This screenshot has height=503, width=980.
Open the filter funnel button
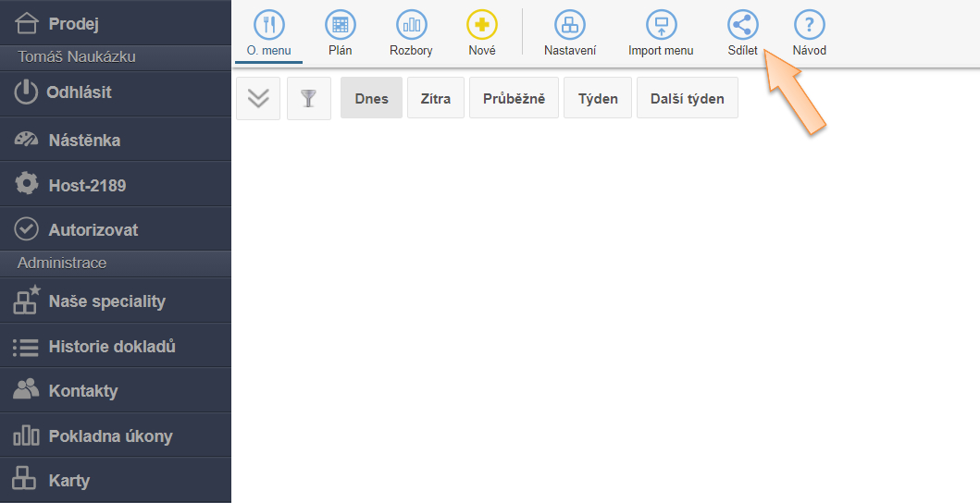click(309, 99)
